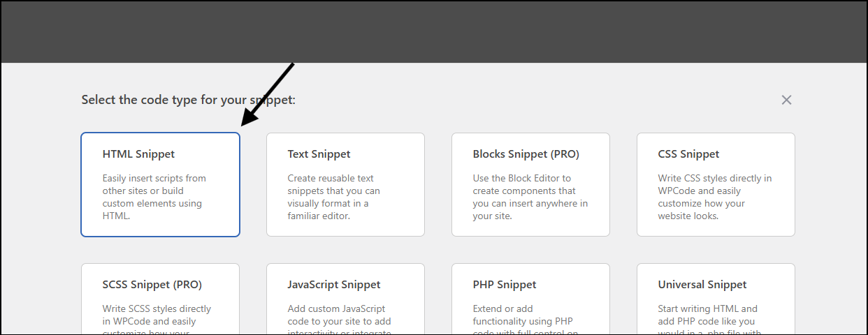Choose the Universal Snippet card
The width and height of the screenshot is (868, 335).
716,299
